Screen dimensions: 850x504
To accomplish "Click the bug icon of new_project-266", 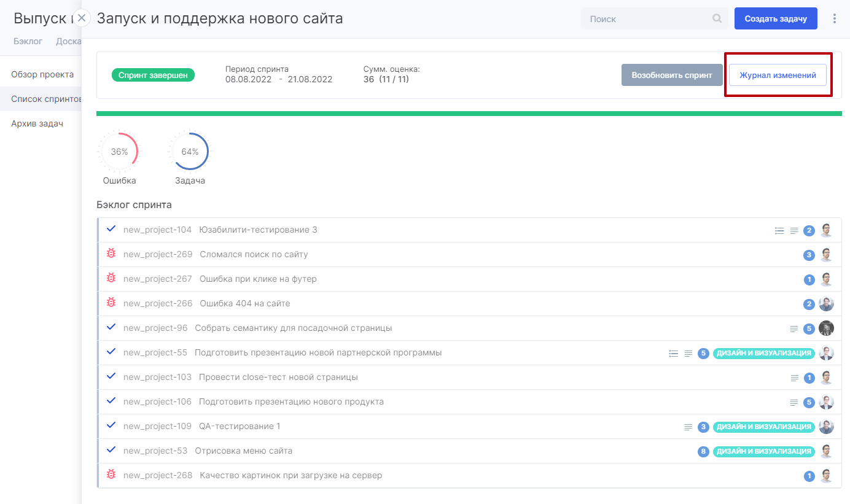I will coord(111,303).
